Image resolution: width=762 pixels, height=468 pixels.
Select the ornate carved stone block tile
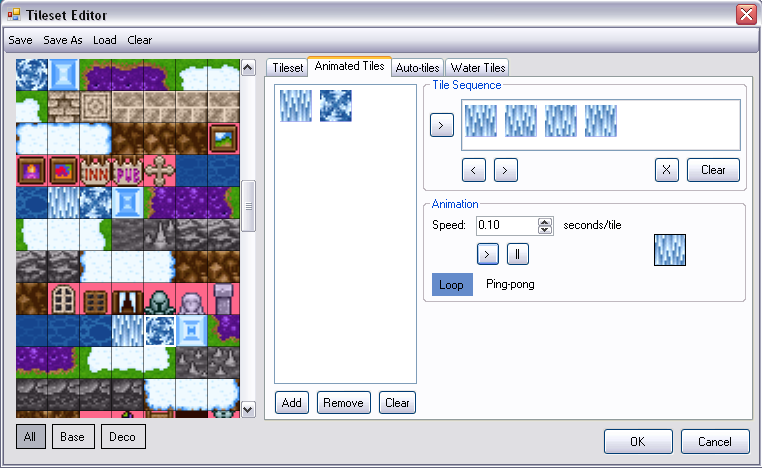coord(95,107)
